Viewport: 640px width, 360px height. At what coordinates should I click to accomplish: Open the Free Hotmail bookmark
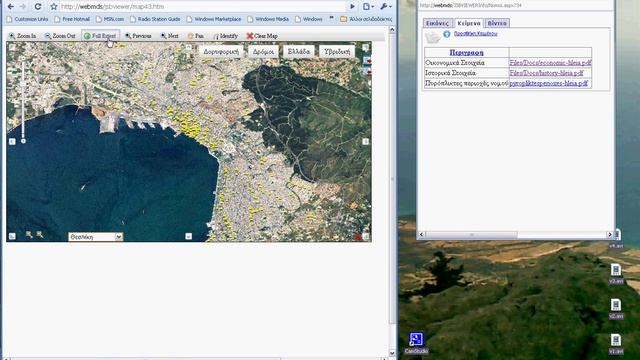tap(72, 19)
